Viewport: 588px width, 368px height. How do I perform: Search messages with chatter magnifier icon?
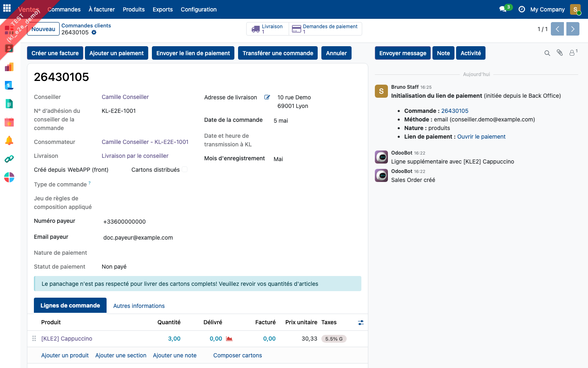(x=547, y=53)
